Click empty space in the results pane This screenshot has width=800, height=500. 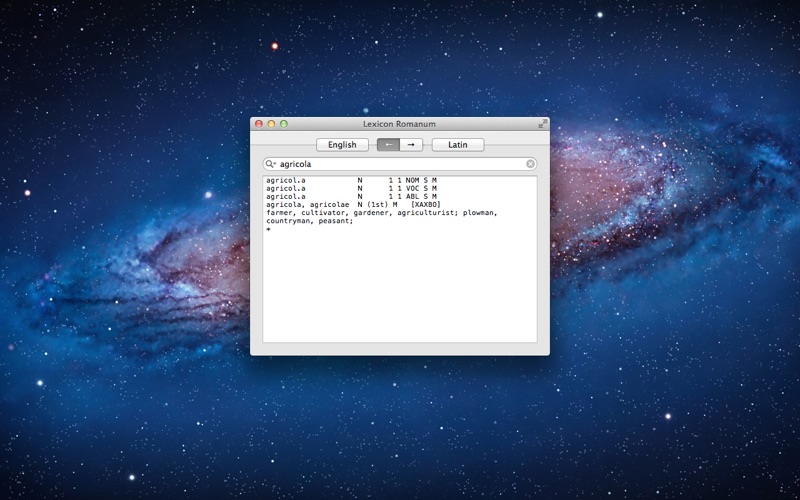tap(400, 290)
